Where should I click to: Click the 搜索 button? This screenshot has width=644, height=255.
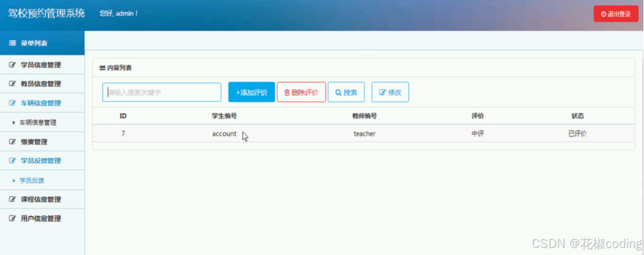346,92
